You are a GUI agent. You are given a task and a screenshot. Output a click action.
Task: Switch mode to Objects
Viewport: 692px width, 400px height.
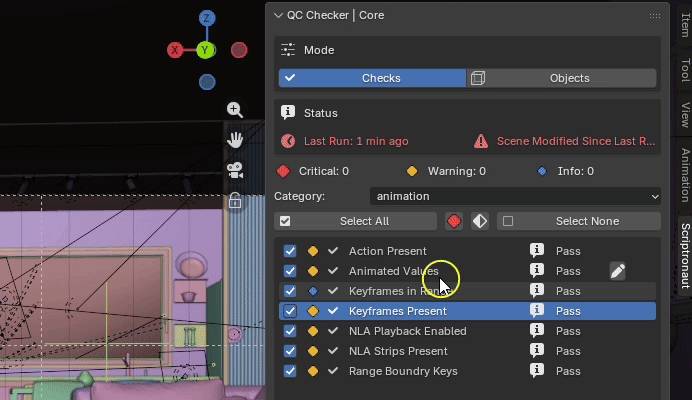(x=561, y=78)
